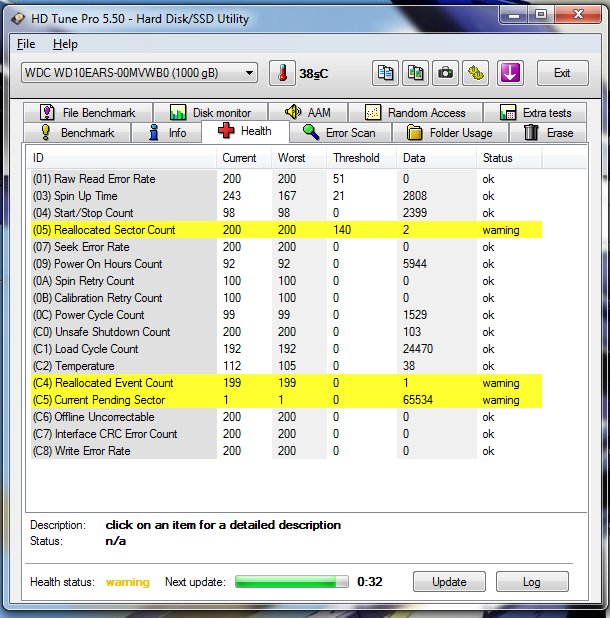Screen dimensions: 610x618
Task: Switch to Error Scan tab
Action: [x=340, y=133]
